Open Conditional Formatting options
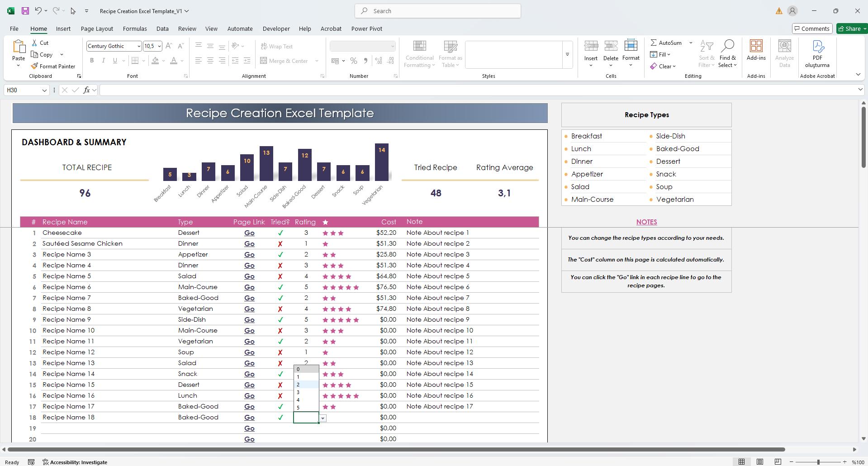This screenshot has height=466, width=868. (x=419, y=53)
